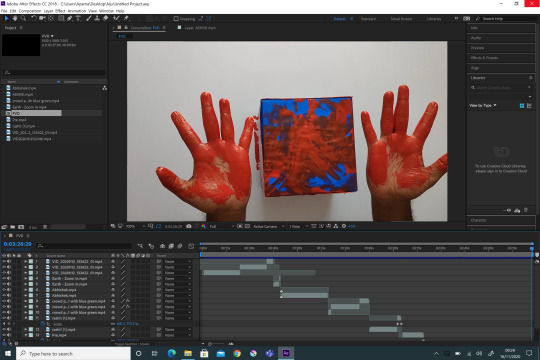Screen dimensions: 540x360
Task: Click the new folder icon in Project panel
Action: (x=12, y=227)
